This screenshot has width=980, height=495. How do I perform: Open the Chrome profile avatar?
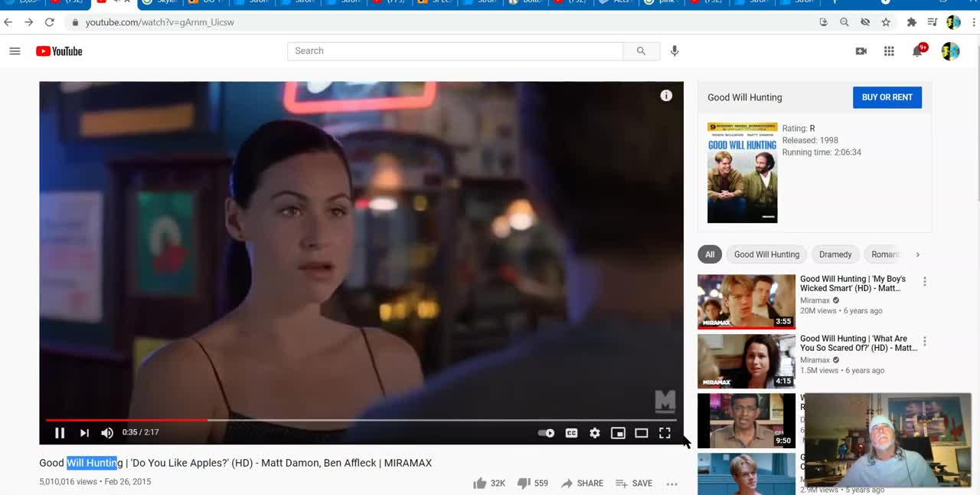tap(953, 22)
